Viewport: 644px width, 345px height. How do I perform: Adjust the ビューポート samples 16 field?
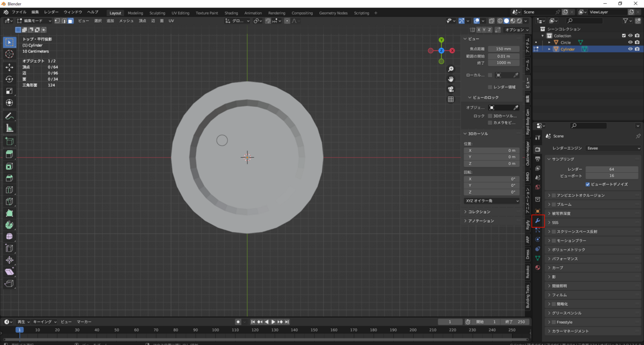612,175
